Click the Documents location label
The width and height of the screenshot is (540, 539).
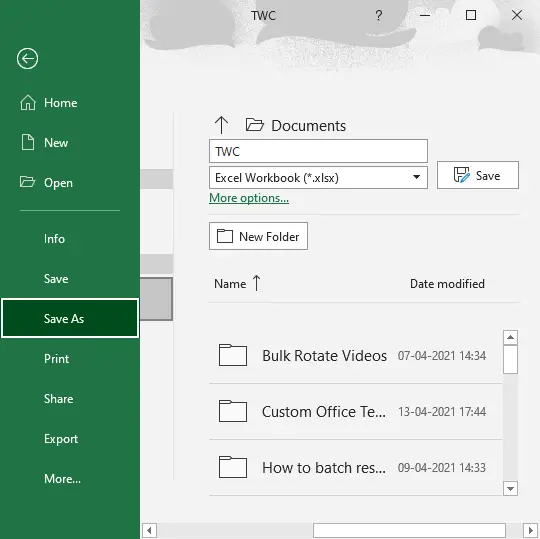click(308, 126)
